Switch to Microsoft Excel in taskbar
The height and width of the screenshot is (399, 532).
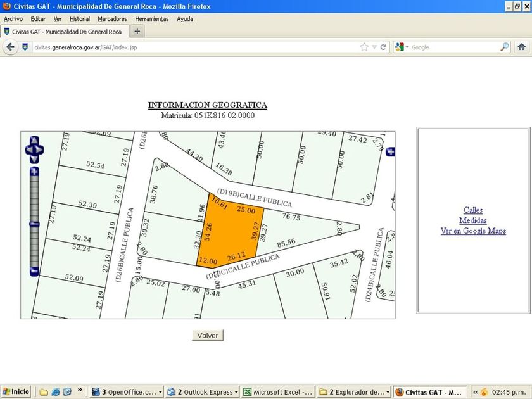[277, 392]
